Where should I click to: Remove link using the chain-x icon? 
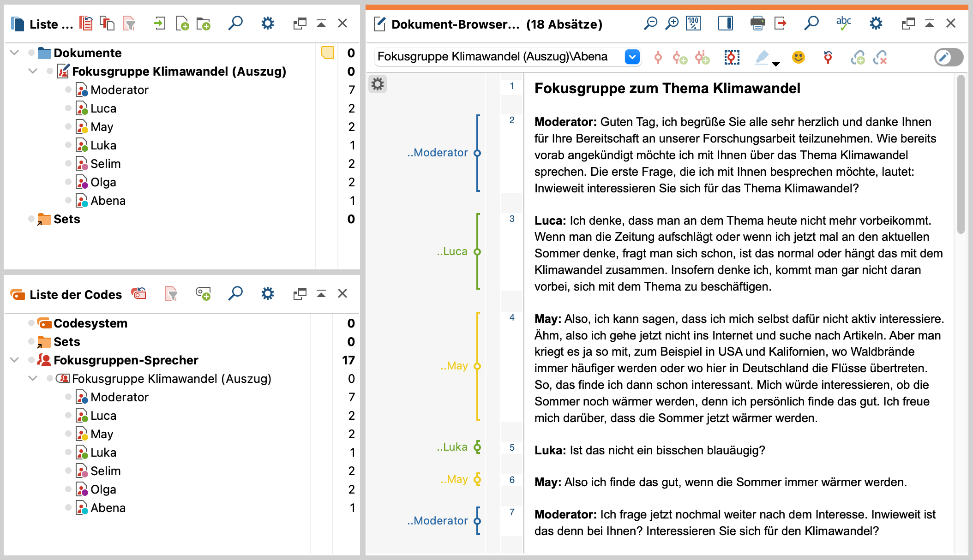[880, 58]
